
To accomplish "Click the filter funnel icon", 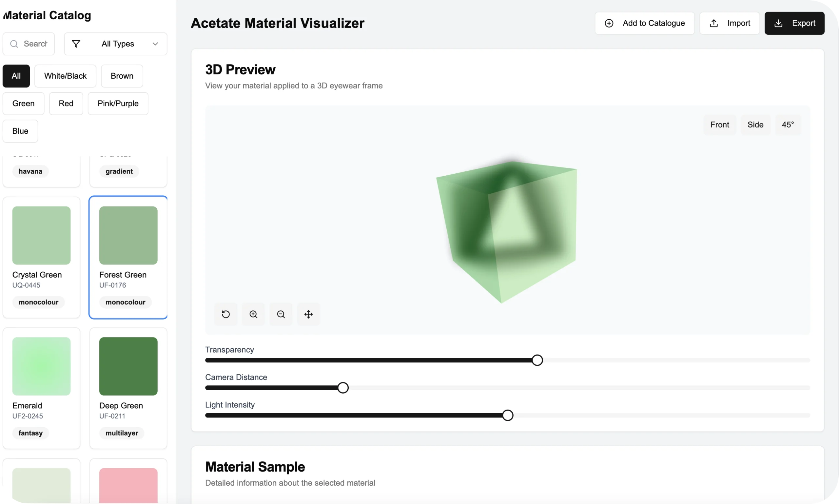I will point(76,44).
